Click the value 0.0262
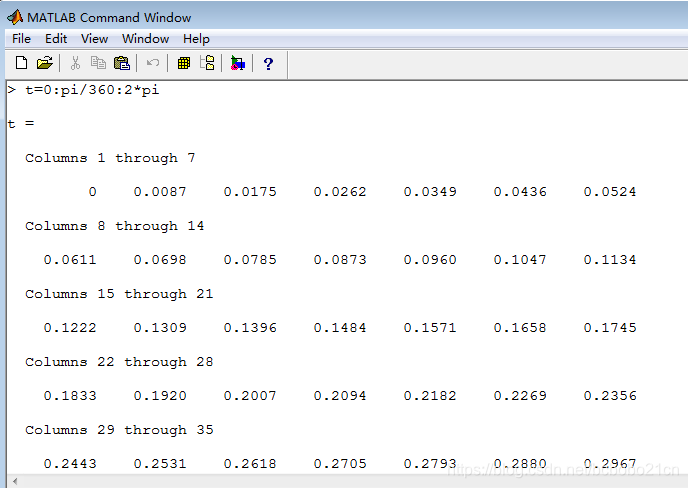This screenshot has height=488, width=688. pyautogui.click(x=340, y=192)
